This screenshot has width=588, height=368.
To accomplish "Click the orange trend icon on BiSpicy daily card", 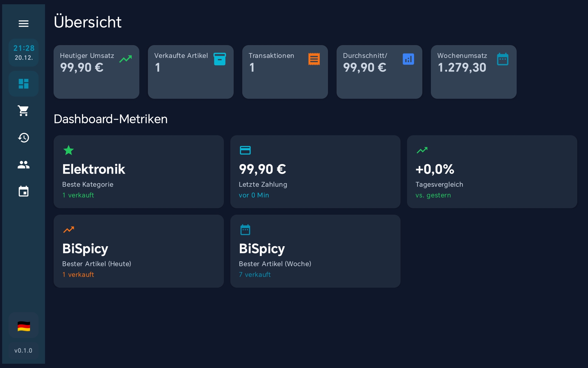I will click(x=69, y=229).
